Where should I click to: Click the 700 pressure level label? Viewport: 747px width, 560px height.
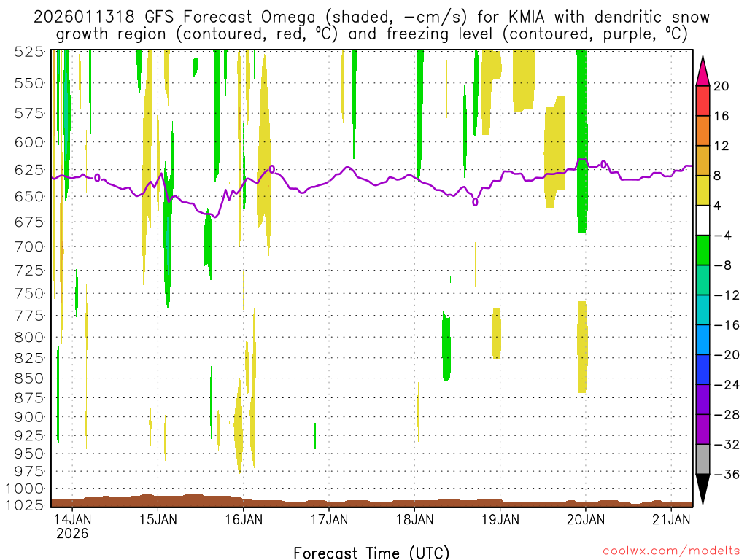click(x=29, y=246)
